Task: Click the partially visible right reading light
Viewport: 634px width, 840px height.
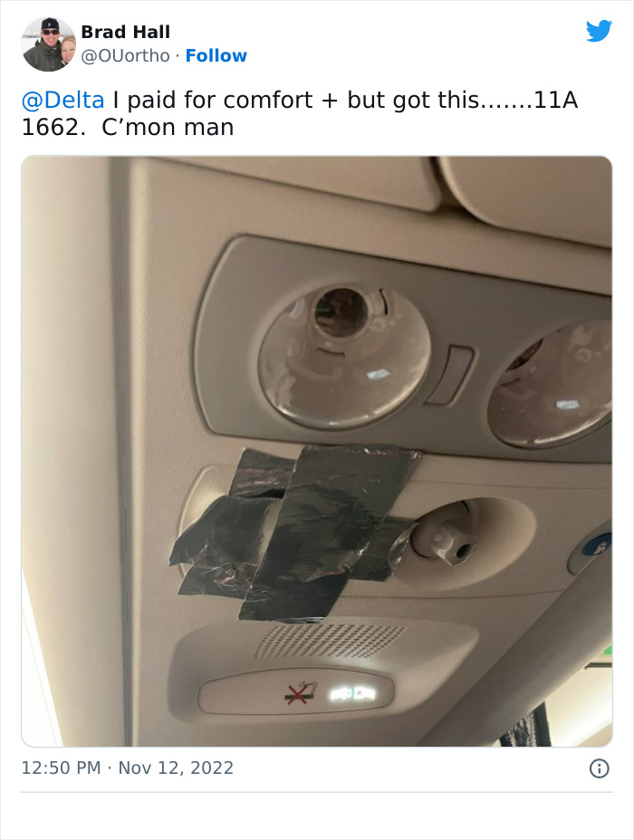Action: (x=552, y=384)
